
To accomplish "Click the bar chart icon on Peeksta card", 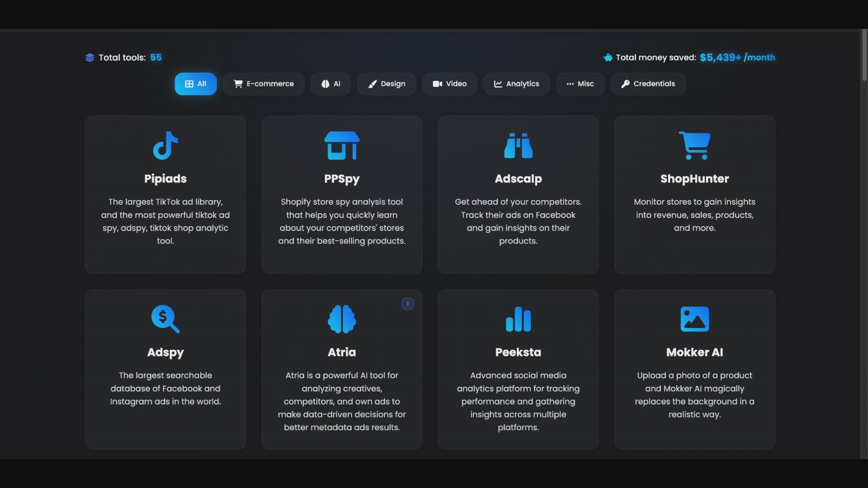I will tap(518, 319).
